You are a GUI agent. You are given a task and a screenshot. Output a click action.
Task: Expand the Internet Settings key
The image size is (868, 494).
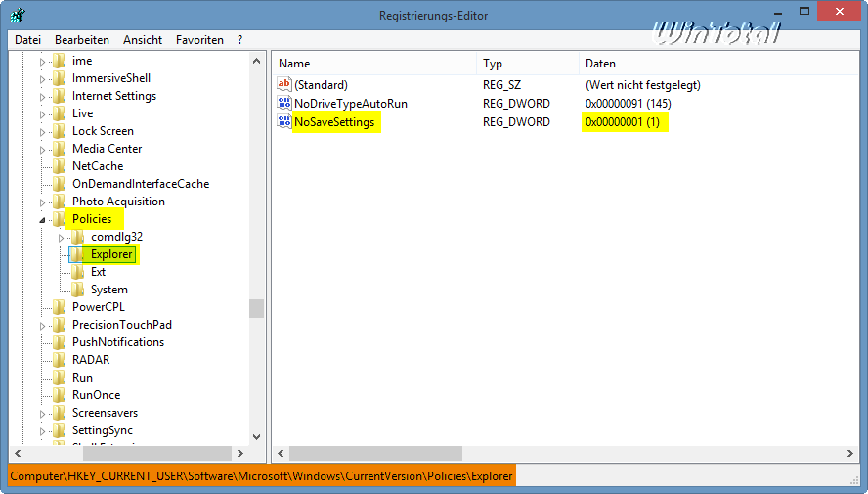[x=42, y=98]
